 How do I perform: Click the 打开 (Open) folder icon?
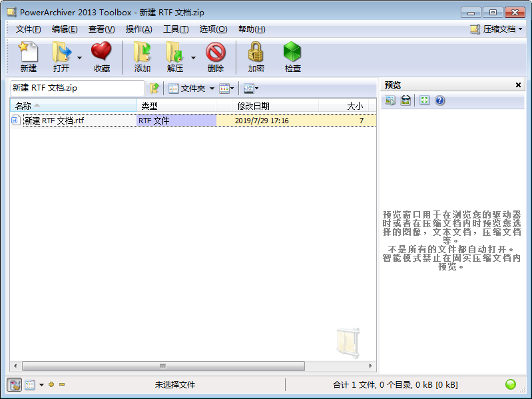[x=61, y=57]
